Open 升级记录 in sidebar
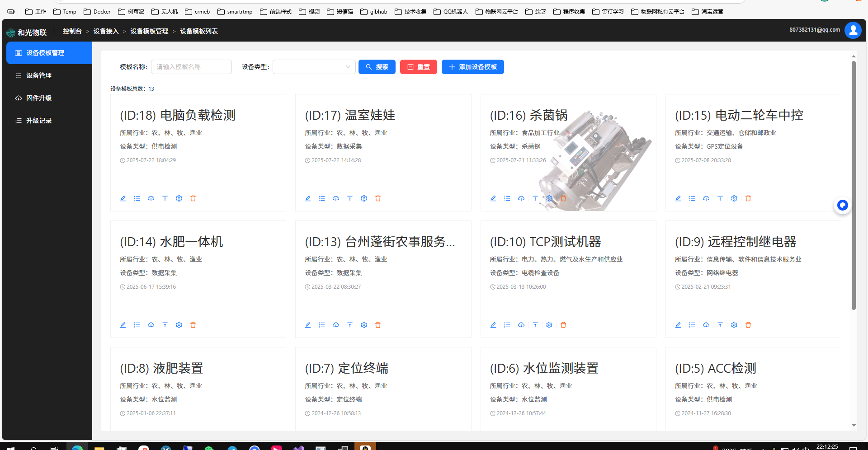Screen dimensions: 868x450 (x=49, y=121)
